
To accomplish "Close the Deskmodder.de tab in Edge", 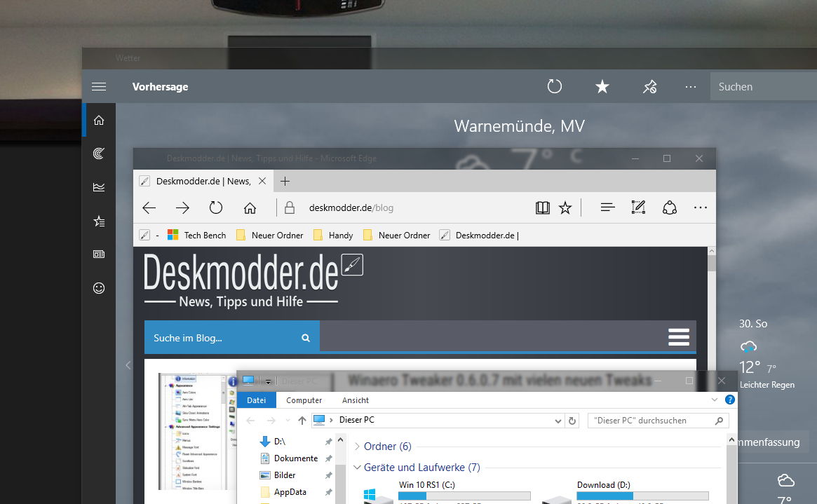I will pos(262,181).
